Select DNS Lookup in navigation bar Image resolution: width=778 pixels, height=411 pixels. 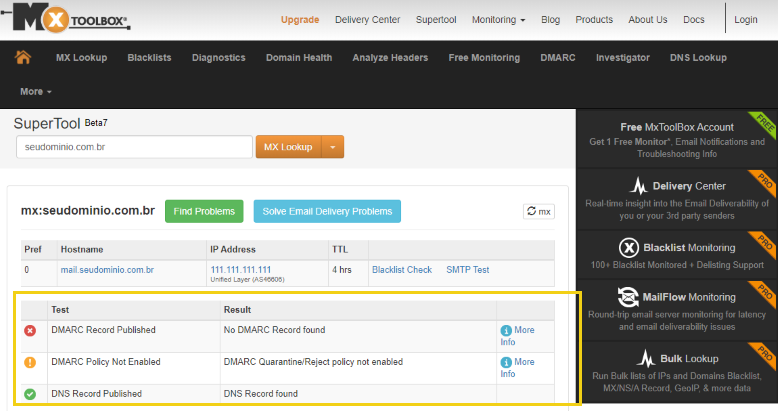(x=698, y=58)
